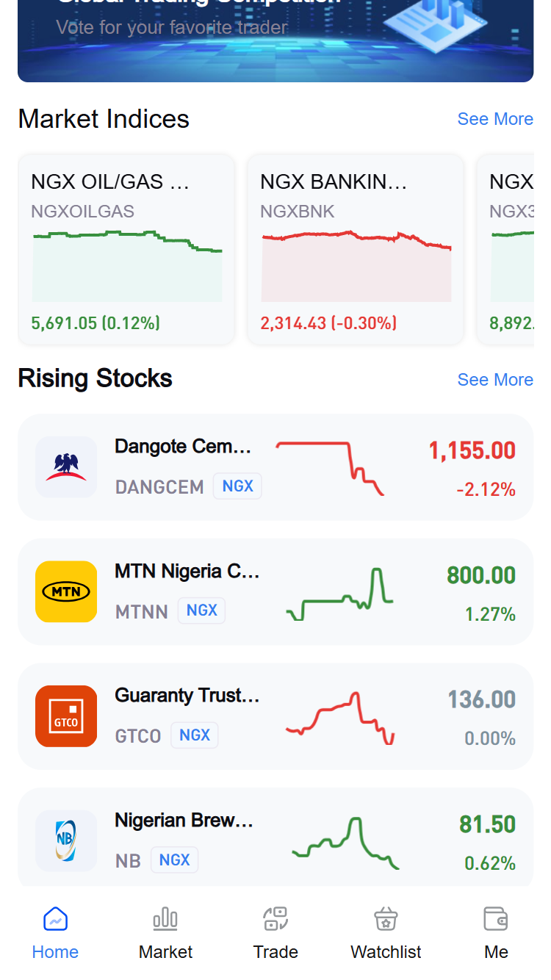551x980 pixels.
Task: Open the Home tab icon
Action: click(x=55, y=918)
